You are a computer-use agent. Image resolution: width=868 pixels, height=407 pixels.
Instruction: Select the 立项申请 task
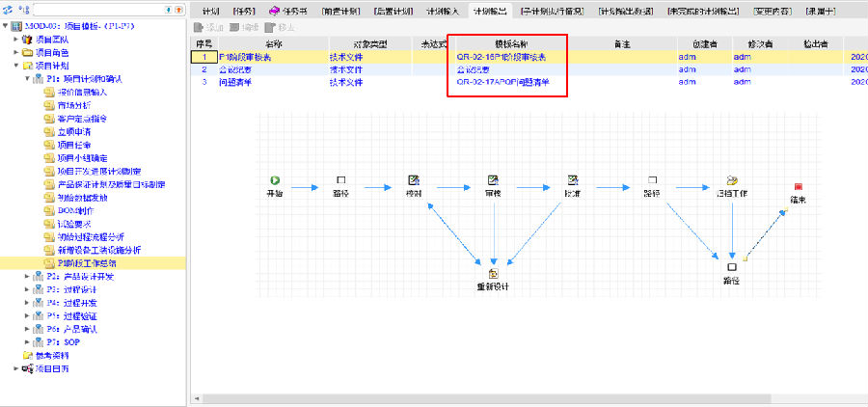pyautogui.click(x=74, y=132)
